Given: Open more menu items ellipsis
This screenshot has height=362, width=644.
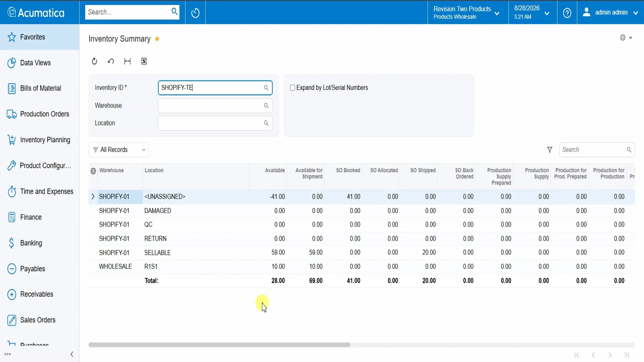Looking at the screenshot, I should [8, 354].
